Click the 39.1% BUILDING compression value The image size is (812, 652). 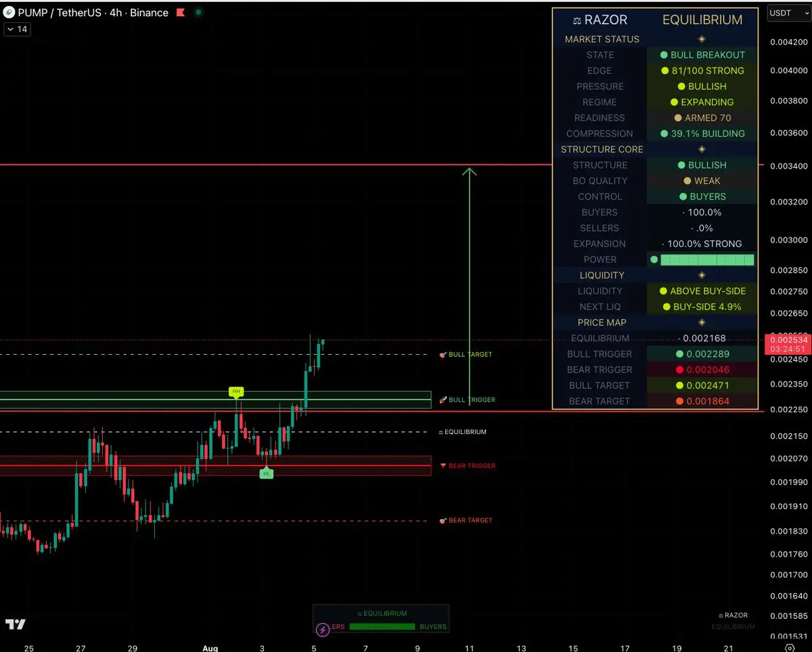702,133
